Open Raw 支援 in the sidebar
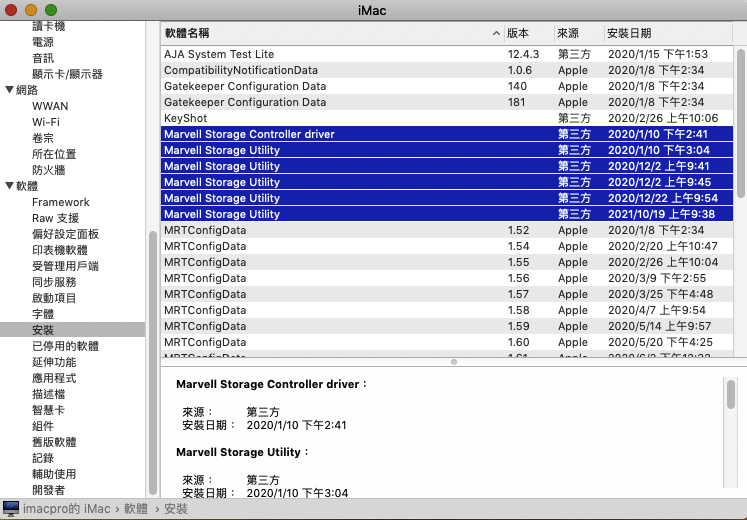 click(55, 218)
